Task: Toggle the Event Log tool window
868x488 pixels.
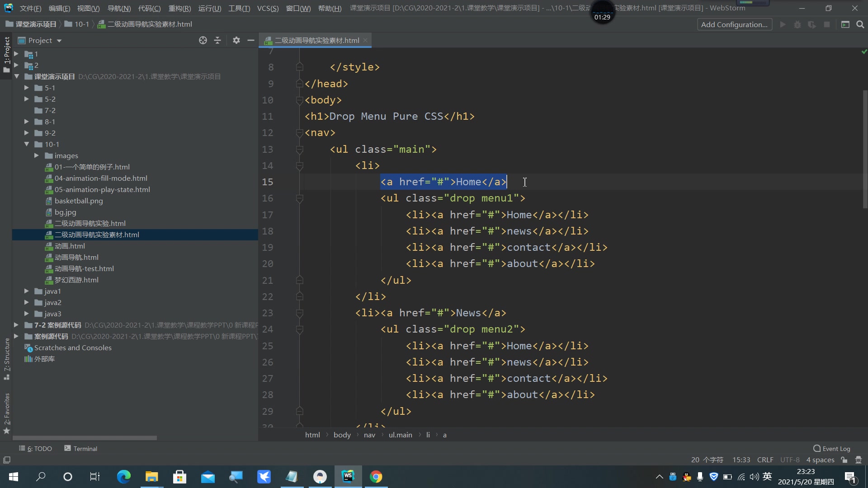Action: point(832,448)
